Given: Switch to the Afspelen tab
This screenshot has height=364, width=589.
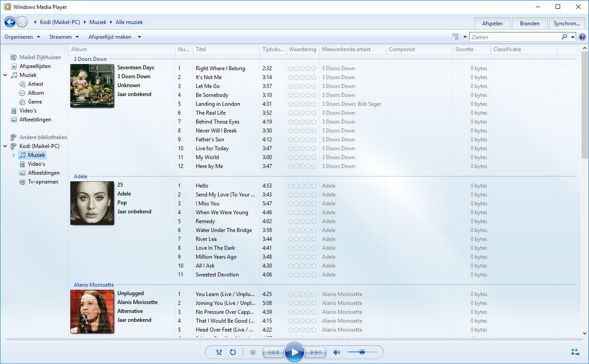Looking at the screenshot, I should coord(492,24).
